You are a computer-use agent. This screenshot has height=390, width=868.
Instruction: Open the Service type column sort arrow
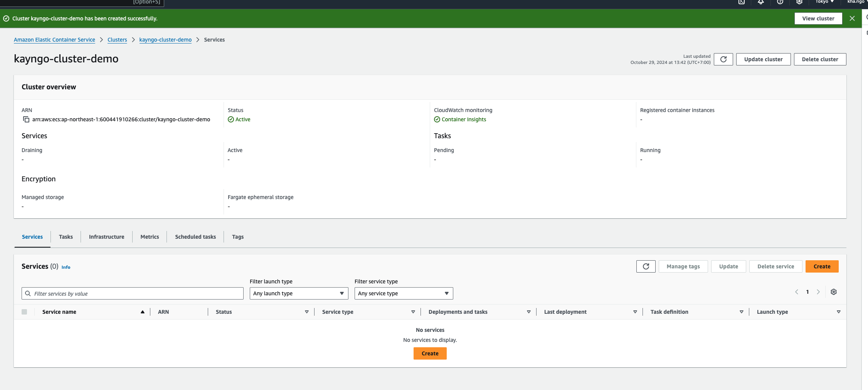click(413, 312)
